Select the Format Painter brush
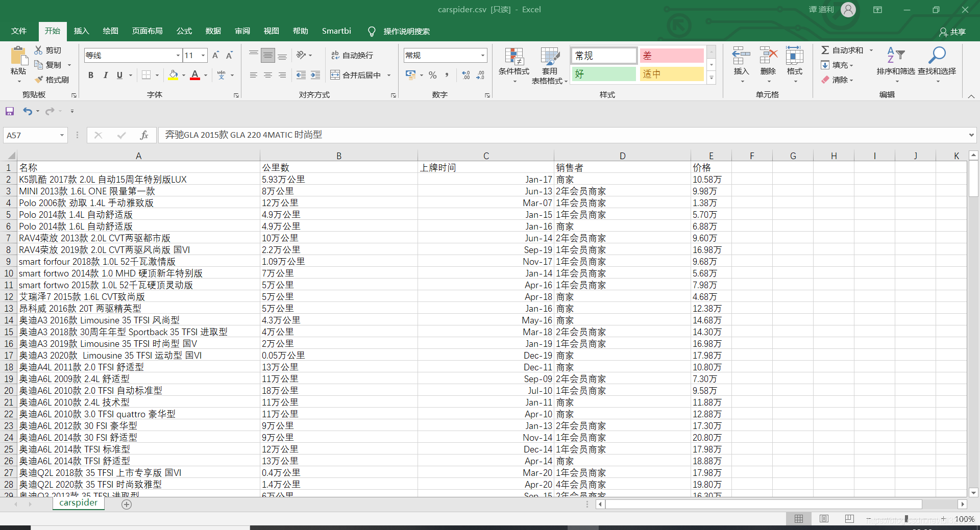 [x=38, y=80]
